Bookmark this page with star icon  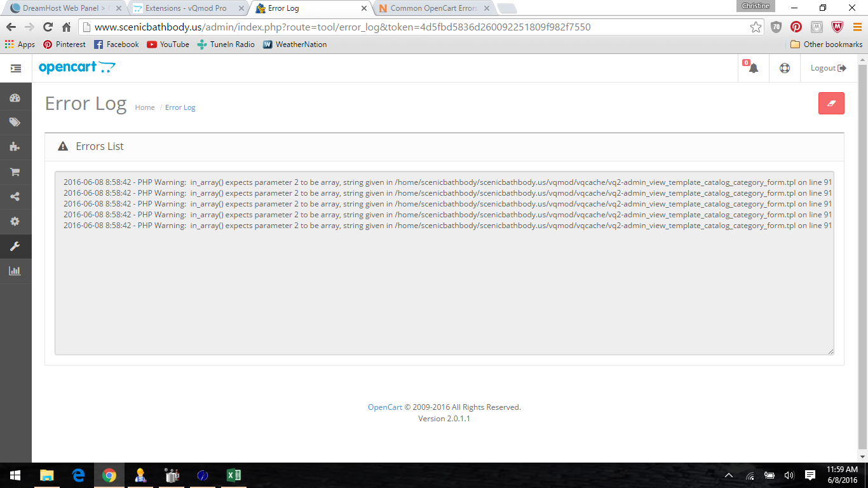[756, 27]
